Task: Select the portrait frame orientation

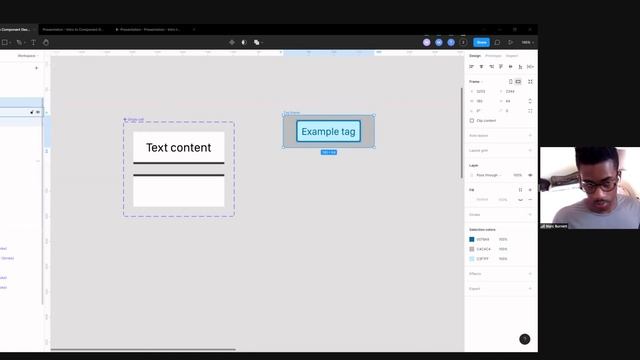Action: (x=510, y=82)
